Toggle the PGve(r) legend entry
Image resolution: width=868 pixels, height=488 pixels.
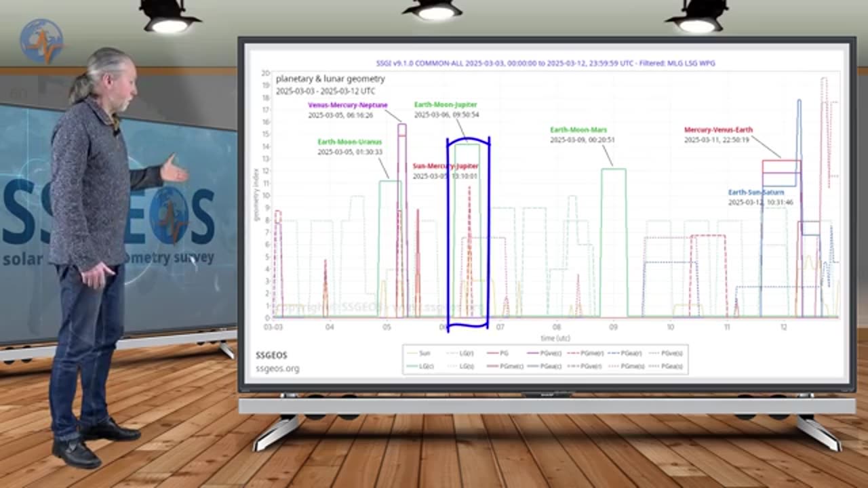point(585,366)
